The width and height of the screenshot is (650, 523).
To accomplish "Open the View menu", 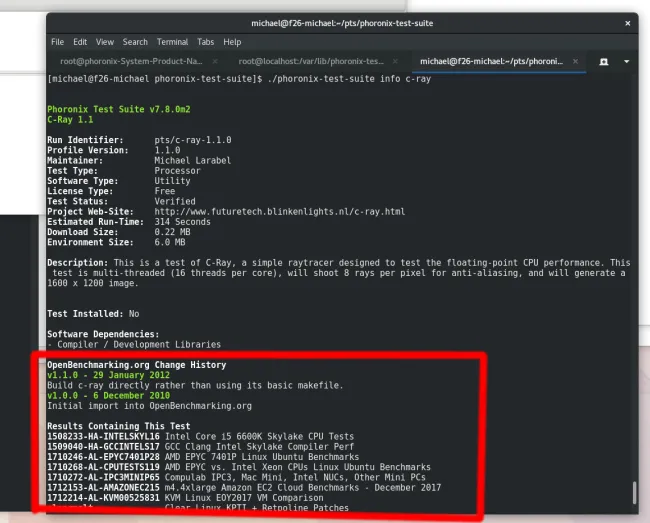I will tap(105, 42).
